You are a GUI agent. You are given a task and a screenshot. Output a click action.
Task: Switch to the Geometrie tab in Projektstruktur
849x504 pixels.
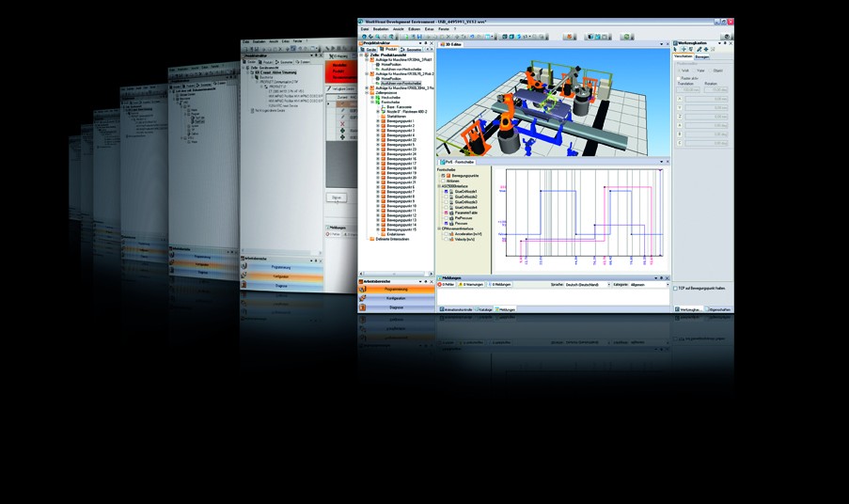click(x=412, y=49)
